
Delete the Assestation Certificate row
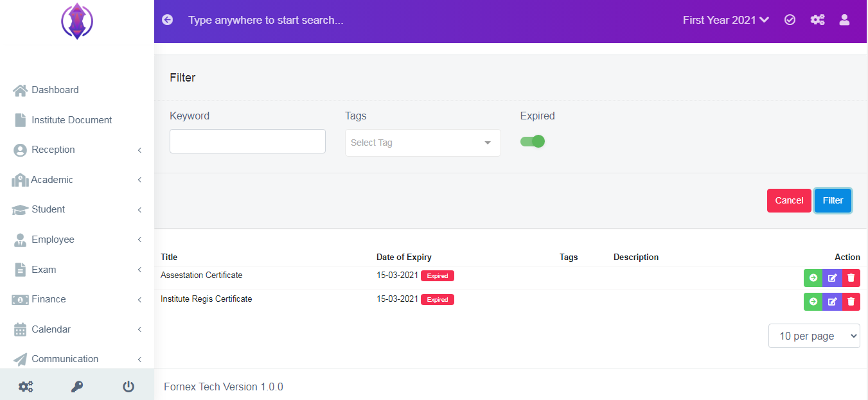851,278
